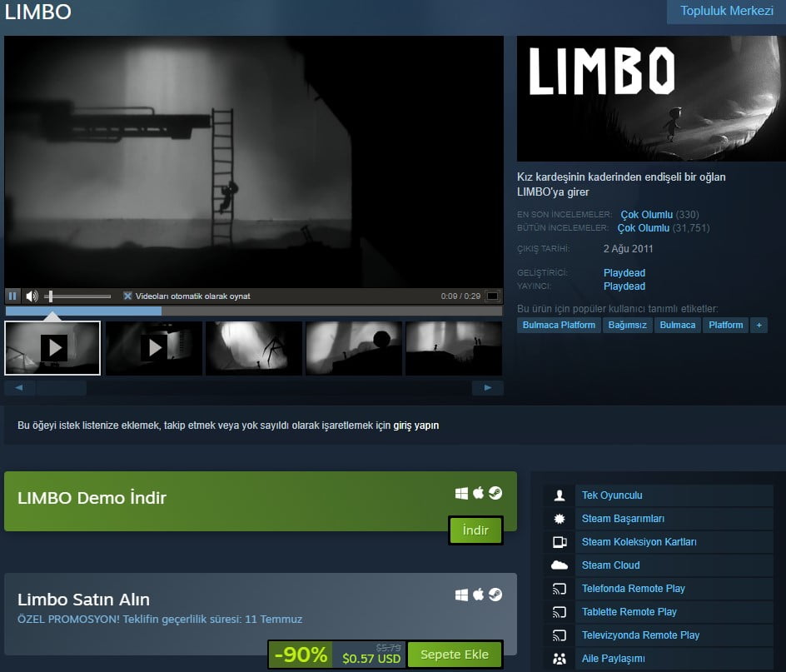Disable autoplay with the Videoları otomatik checkbox
This screenshot has height=672, width=786.
coord(128,295)
